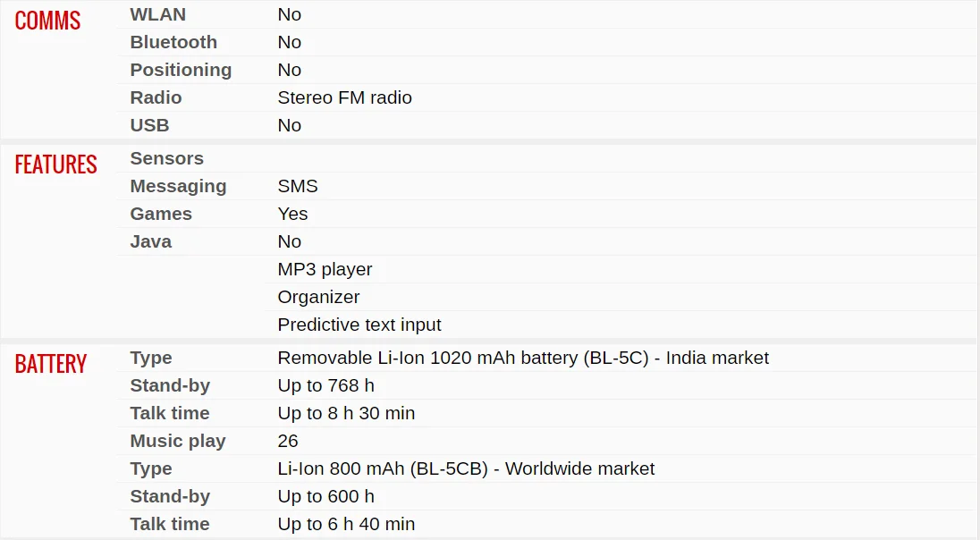Select the Up to 6 h 40 min value
This screenshot has height=540, width=980.
346,524
